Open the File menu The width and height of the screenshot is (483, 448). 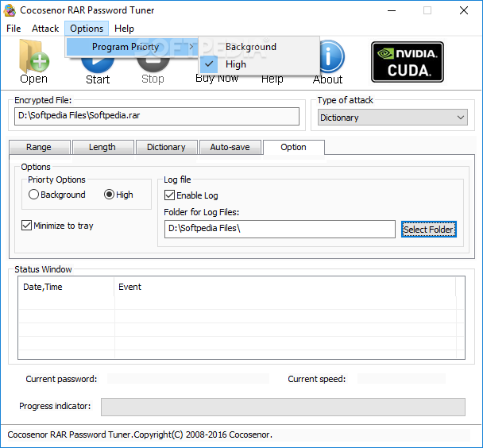coord(14,29)
